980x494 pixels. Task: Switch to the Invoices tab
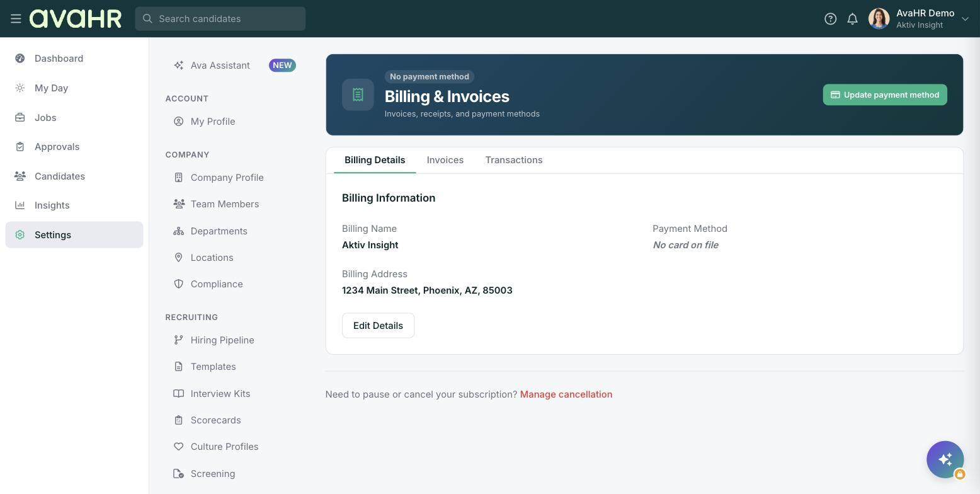(x=445, y=160)
